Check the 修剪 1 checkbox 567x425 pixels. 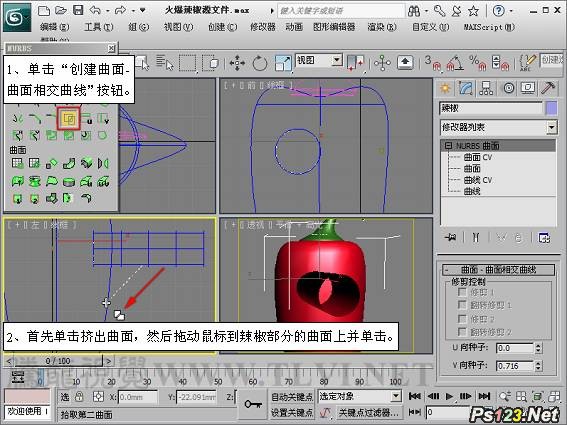[462, 292]
